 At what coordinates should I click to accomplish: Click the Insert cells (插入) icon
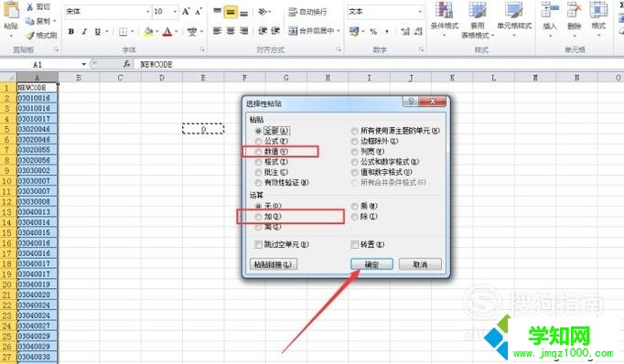pos(550,11)
